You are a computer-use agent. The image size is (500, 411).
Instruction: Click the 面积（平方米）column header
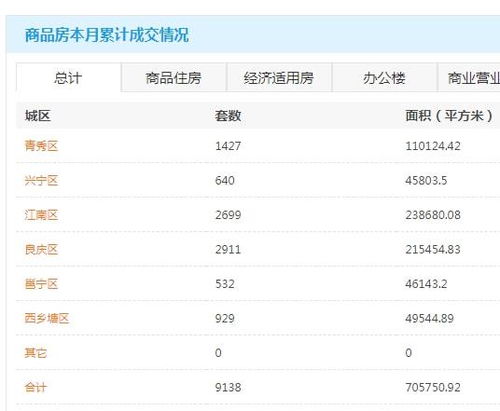pyautogui.click(x=449, y=116)
